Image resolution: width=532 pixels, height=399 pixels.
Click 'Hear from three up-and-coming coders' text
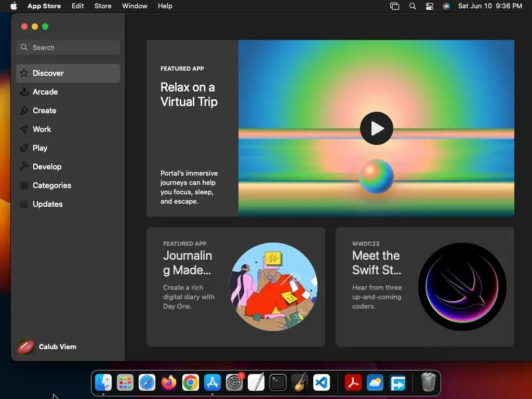377,297
